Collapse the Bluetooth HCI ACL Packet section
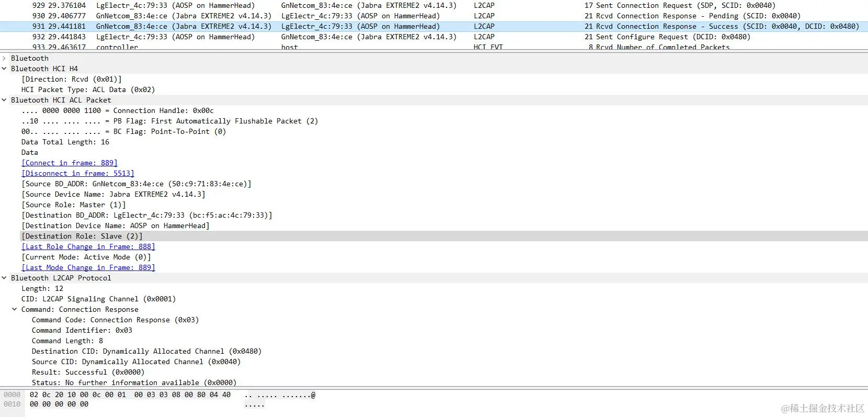The image size is (868, 417). coord(4,100)
